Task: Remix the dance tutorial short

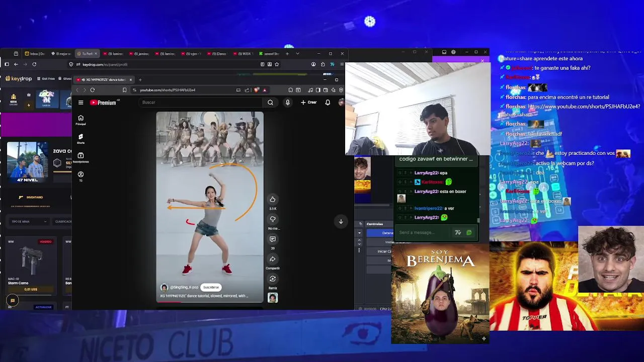Action: pos(273,279)
